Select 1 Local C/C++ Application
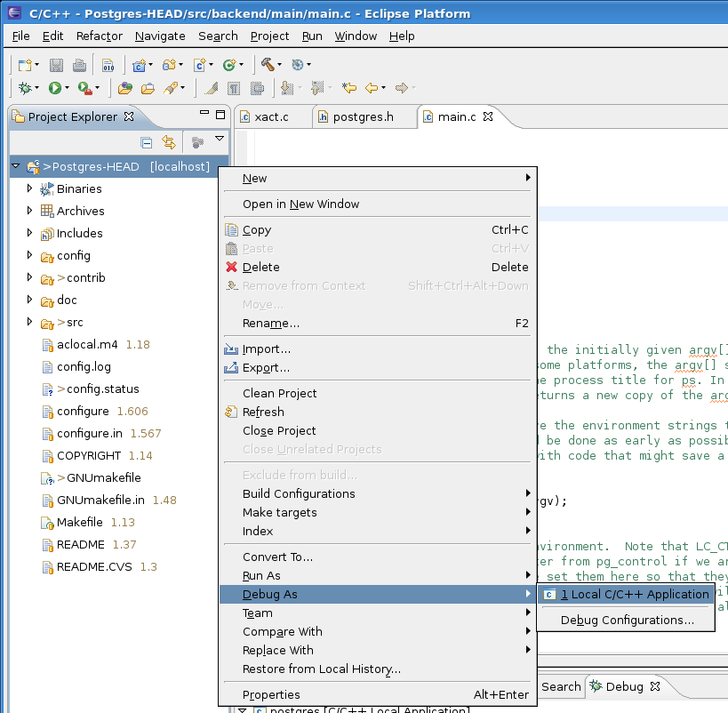 [635, 594]
